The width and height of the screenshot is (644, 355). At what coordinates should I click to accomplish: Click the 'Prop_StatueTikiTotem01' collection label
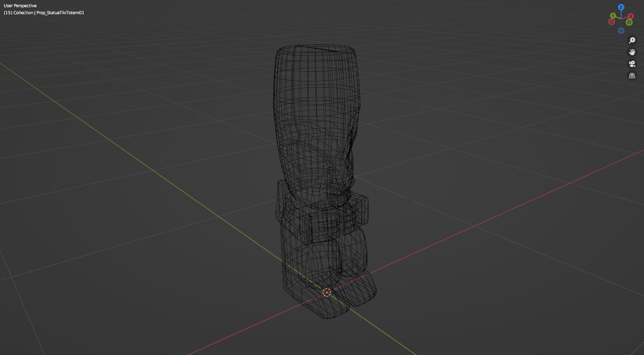pyautogui.click(x=60, y=13)
